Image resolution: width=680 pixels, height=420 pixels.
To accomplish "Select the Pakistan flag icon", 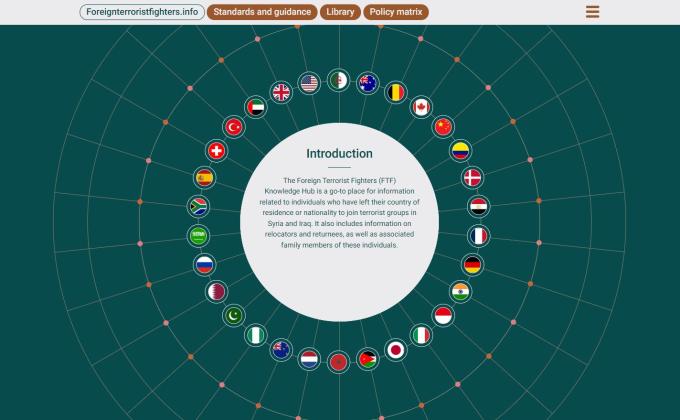I will point(234,315).
